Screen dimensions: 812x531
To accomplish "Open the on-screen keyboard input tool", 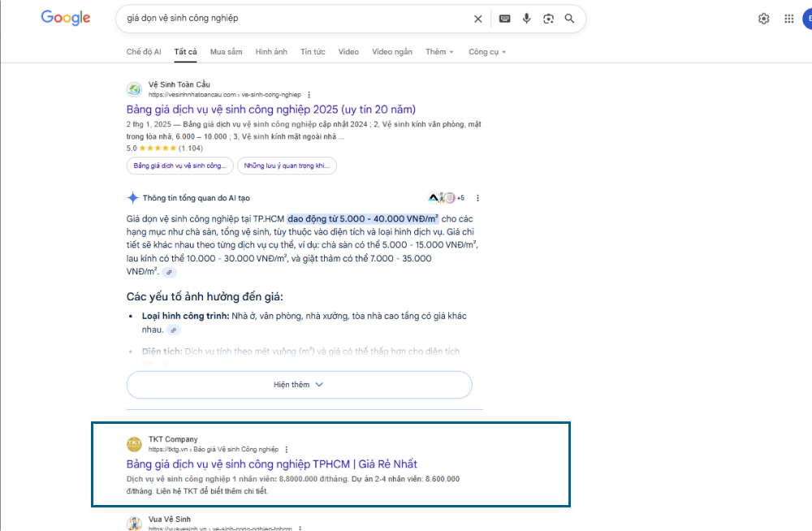I will coord(505,19).
